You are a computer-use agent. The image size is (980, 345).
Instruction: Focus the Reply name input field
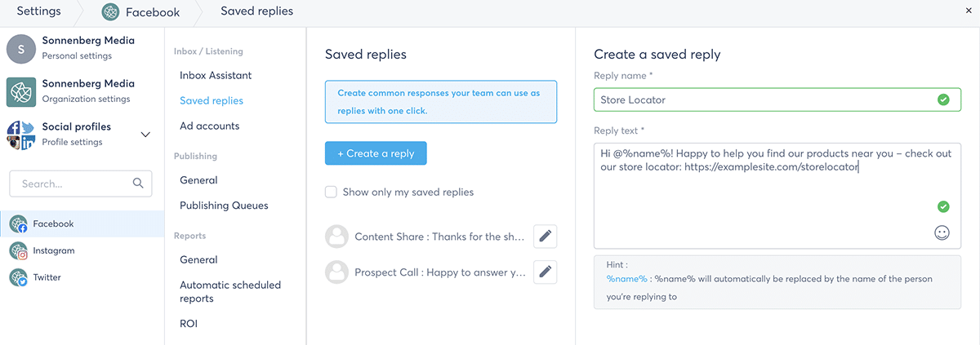(777, 100)
